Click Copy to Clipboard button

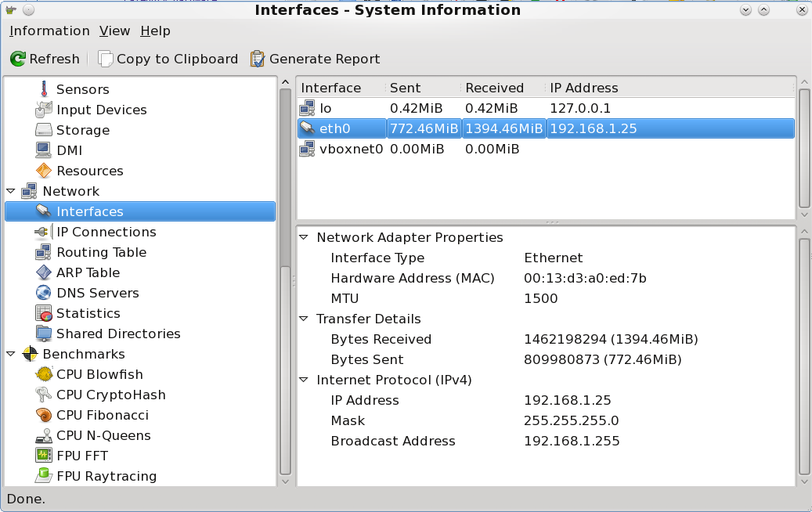[168, 59]
